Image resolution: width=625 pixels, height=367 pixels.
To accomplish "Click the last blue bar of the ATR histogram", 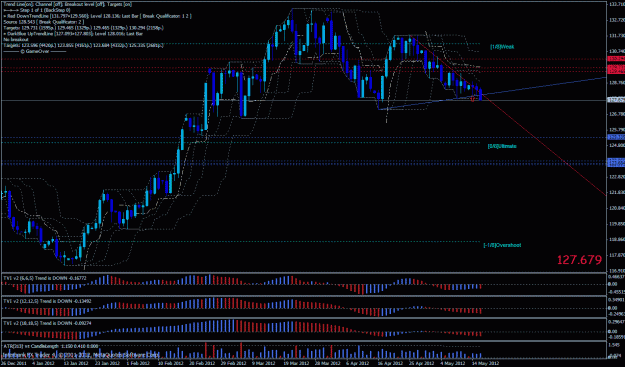I will pos(481,355).
